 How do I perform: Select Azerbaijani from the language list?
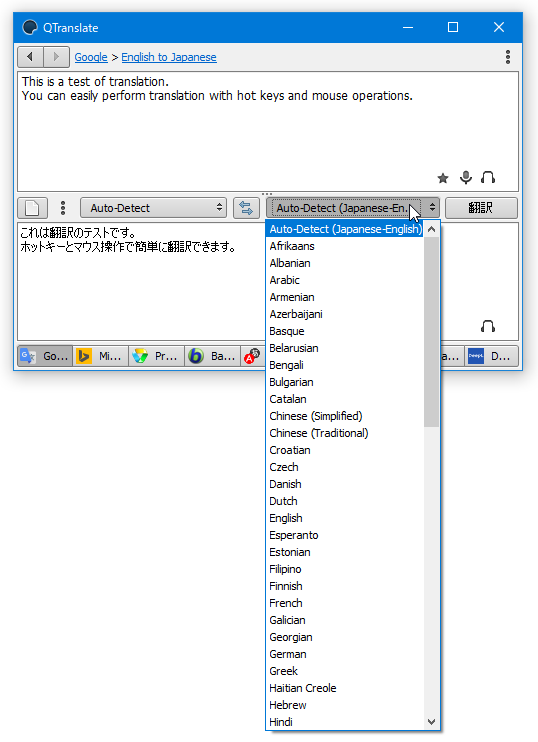[344, 314]
